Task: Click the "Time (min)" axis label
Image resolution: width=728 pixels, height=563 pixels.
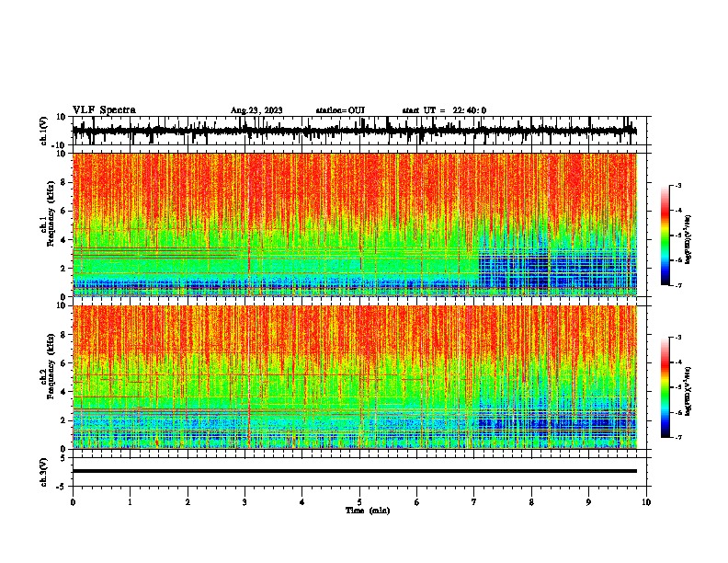Action: (368, 511)
